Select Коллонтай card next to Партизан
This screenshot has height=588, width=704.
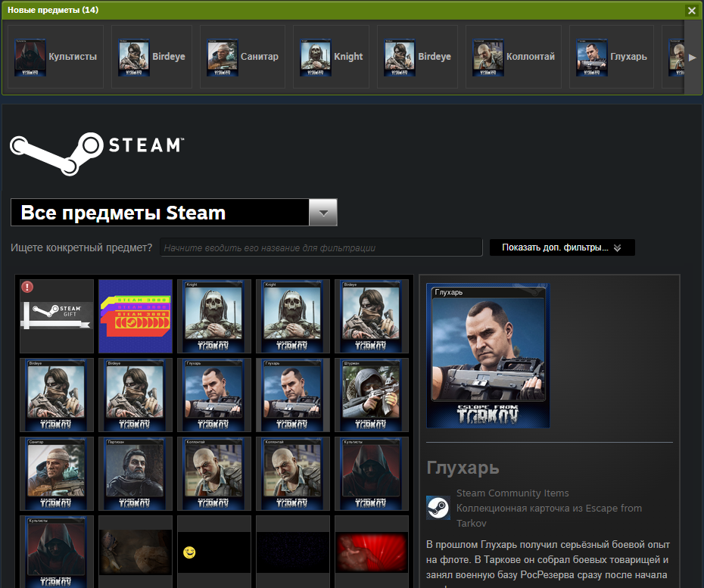point(214,474)
